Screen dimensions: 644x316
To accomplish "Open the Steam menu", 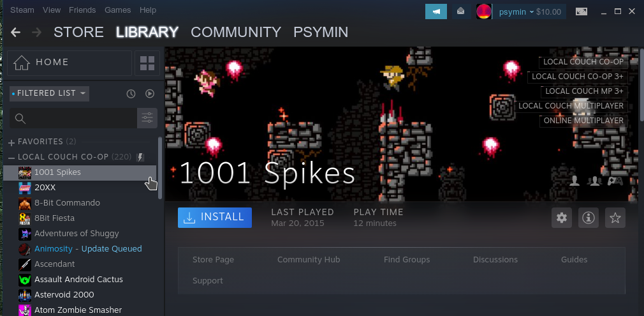I will tap(22, 10).
